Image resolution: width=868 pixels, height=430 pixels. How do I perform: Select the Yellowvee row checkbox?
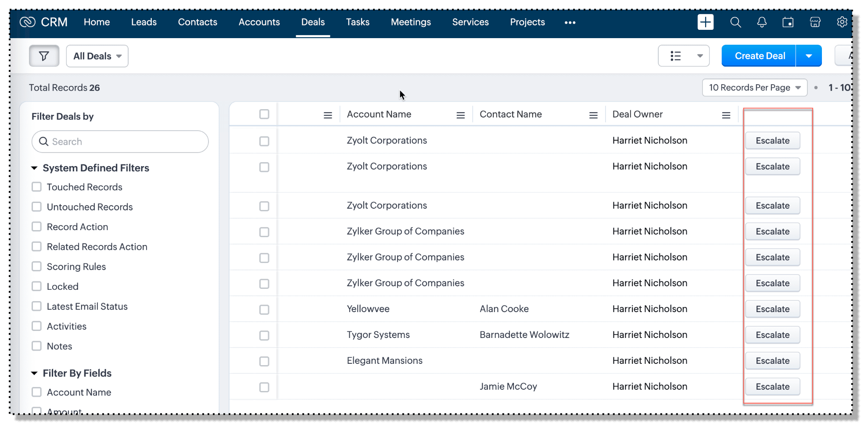[x=264, y=309]
